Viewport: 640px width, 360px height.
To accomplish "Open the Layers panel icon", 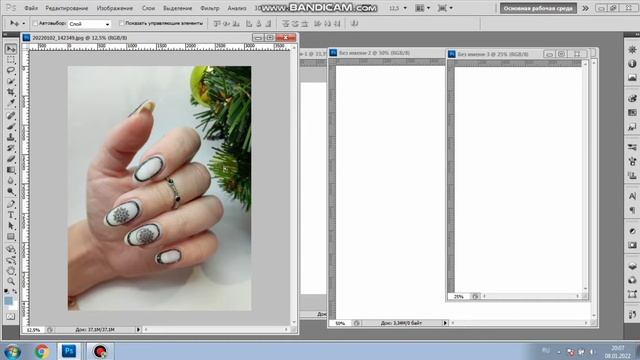I will tap(632, 267).
